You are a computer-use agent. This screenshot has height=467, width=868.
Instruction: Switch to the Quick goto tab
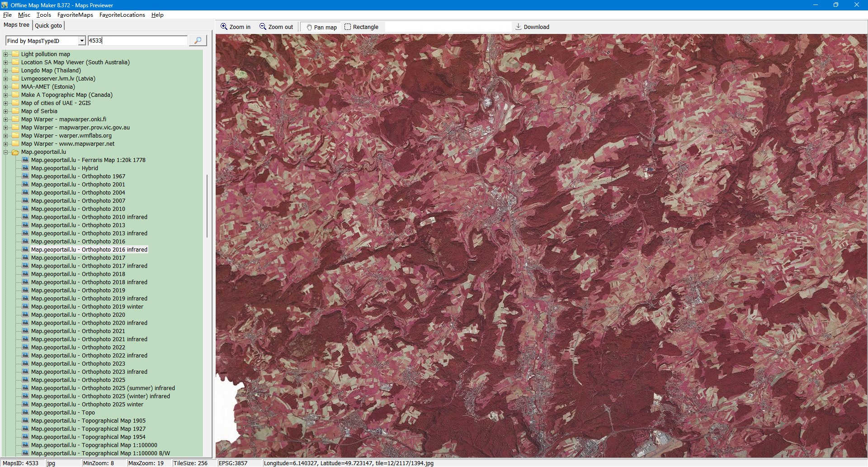pyautogui.click(x=48, y=26)
